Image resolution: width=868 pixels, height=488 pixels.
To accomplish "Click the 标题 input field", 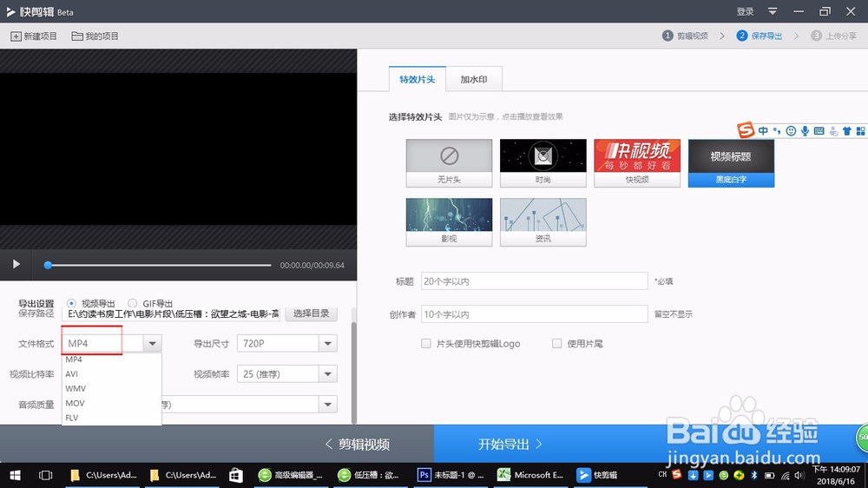I will pyautogui.click(x=534, y=281).
